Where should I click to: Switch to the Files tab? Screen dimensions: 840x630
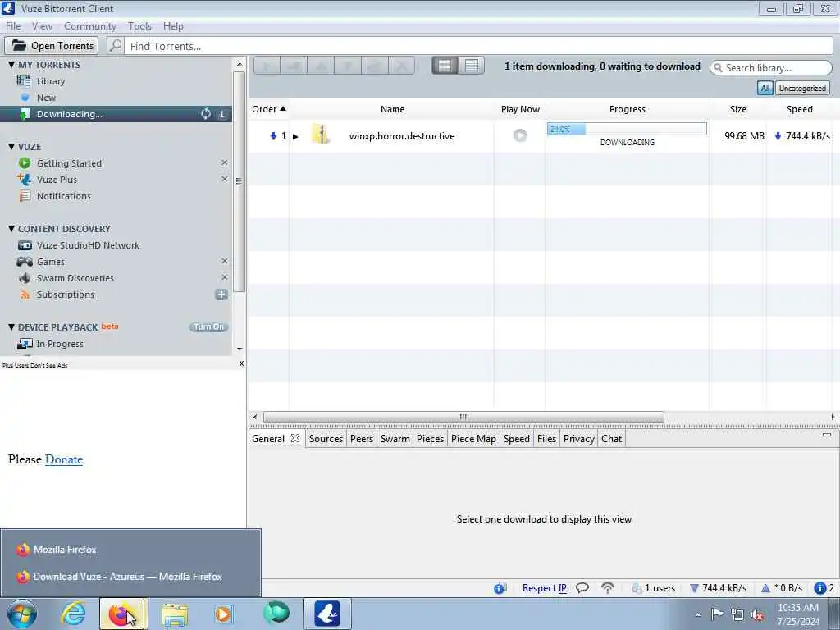pos(546,439)
